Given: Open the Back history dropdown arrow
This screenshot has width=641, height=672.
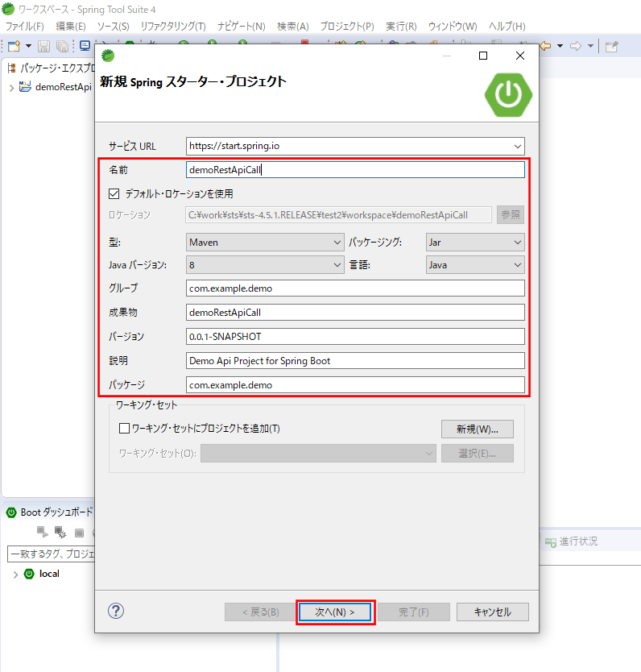Looking at the screenshot, I should [560, 46].
